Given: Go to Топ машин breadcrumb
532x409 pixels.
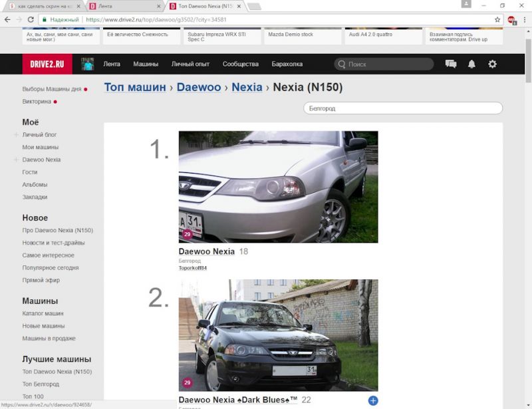Looking at the screenshot, I should [x=135, y=87].
